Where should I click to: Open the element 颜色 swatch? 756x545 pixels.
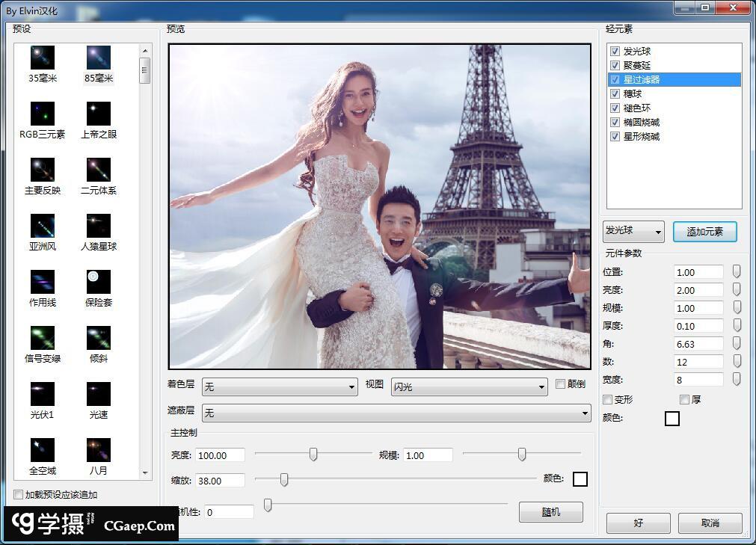click(x=672, y=419)
